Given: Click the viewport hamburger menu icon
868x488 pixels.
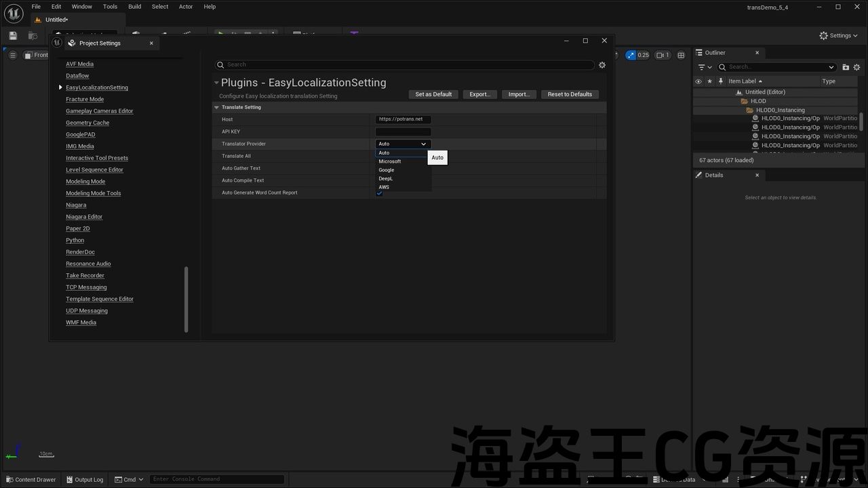Looking at the screenshot, I should point(12,55).
